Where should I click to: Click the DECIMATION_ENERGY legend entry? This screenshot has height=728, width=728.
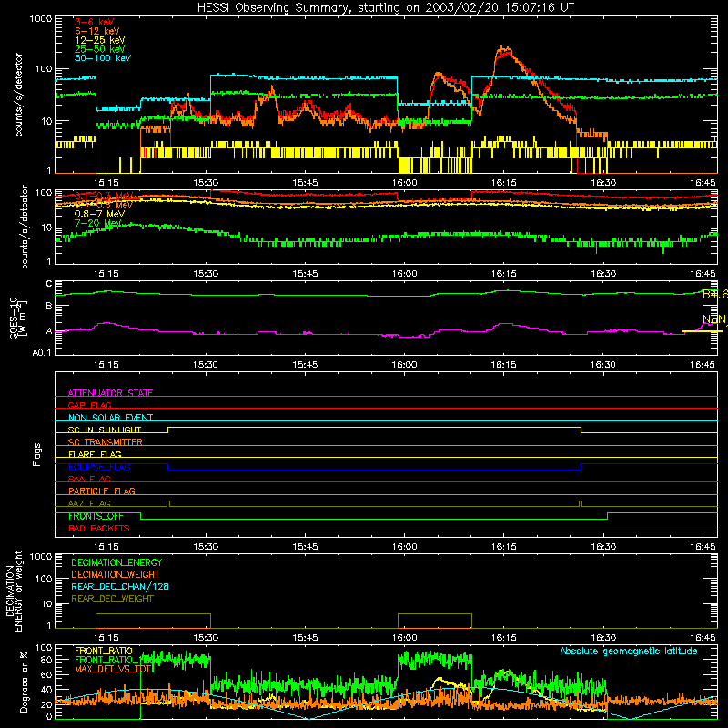click(116, 562)
